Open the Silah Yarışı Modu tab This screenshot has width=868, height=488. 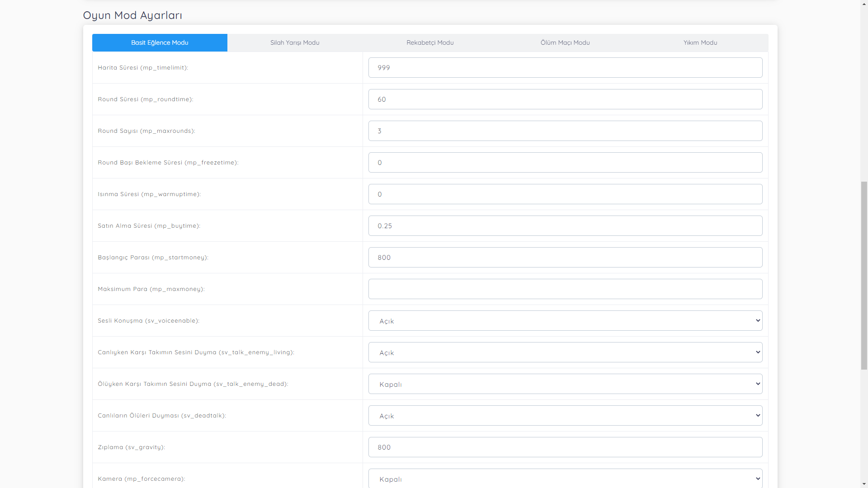point(295,42)
